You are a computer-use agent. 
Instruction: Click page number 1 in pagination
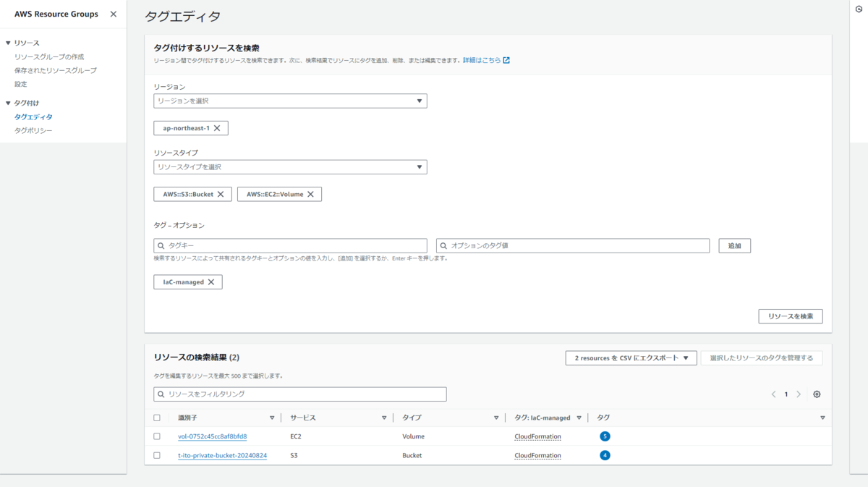pos(786,394)
